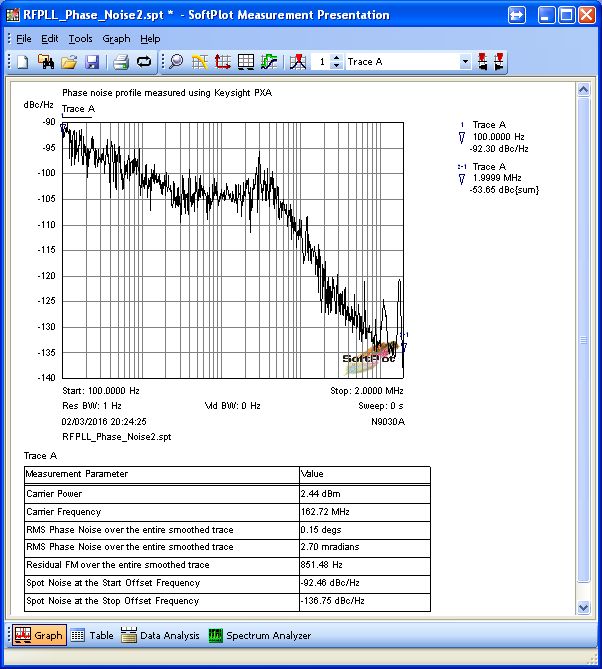The image size is (602, 669).
Task: Open the File menu
Action: point(23,39)
